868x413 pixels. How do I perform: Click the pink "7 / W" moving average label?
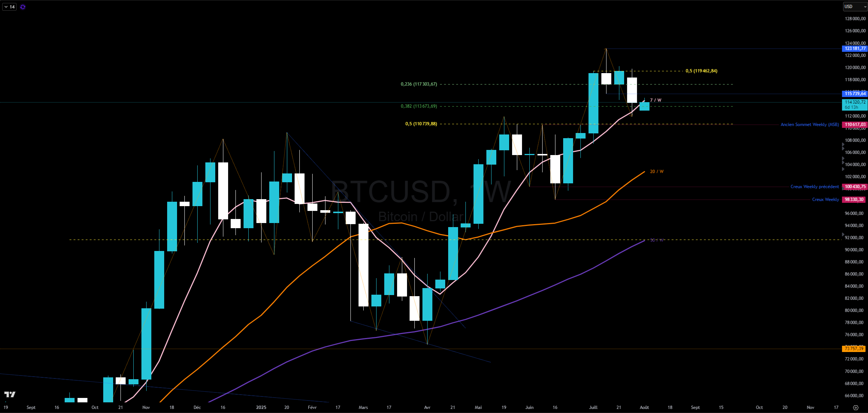tap(655, 100)
